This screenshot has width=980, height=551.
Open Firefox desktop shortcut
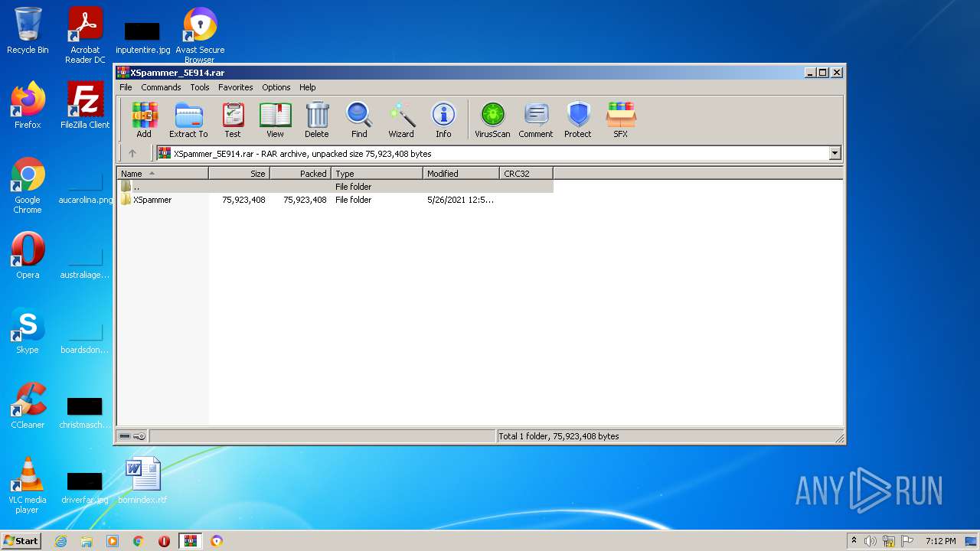pos(28,106)
